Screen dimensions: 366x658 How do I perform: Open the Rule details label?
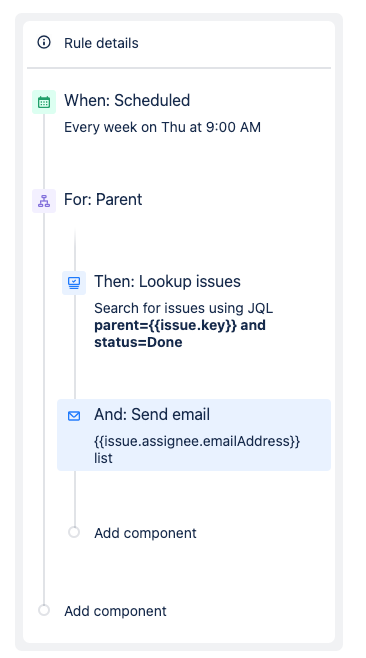[101, 43]
